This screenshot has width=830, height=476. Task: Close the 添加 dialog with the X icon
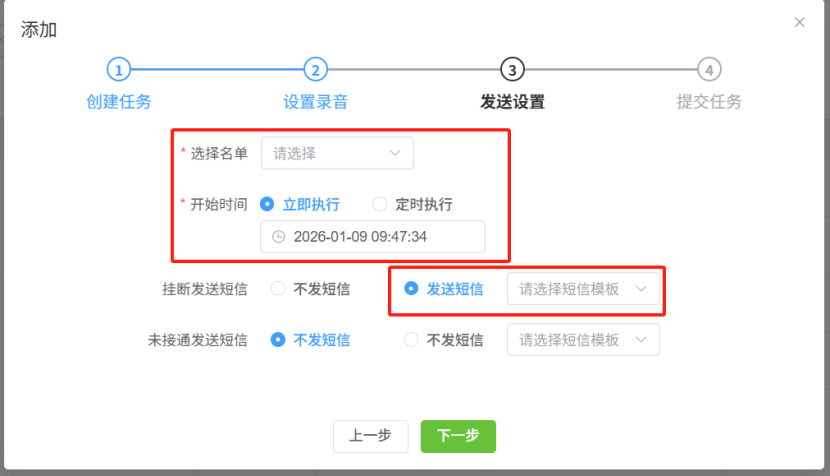799,22
